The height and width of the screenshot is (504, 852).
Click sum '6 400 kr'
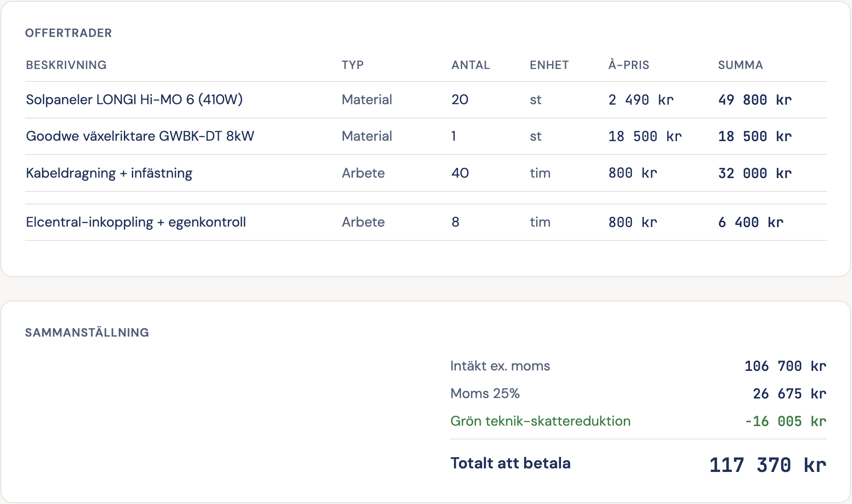[x=751, y=222]
